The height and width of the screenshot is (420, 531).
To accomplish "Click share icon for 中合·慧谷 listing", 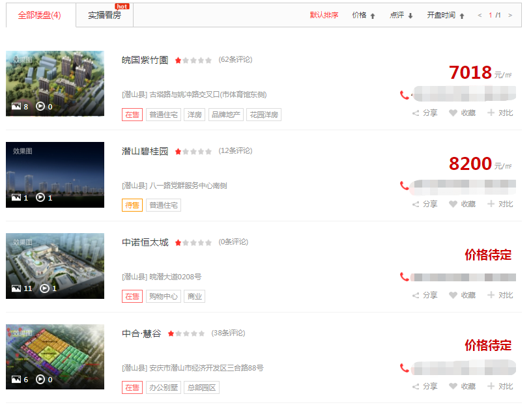I will (x=416, y=387).
